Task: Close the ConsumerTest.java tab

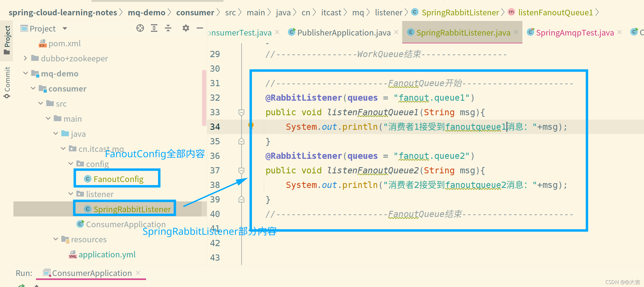Action: (277, 32)
